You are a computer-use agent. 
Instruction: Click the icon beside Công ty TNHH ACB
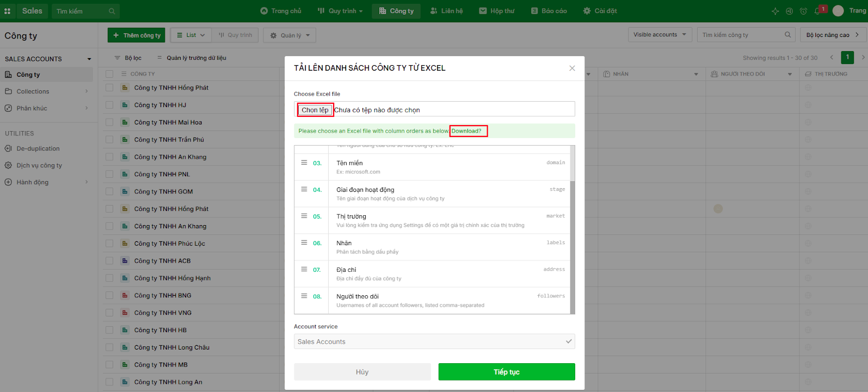point(125,261)
